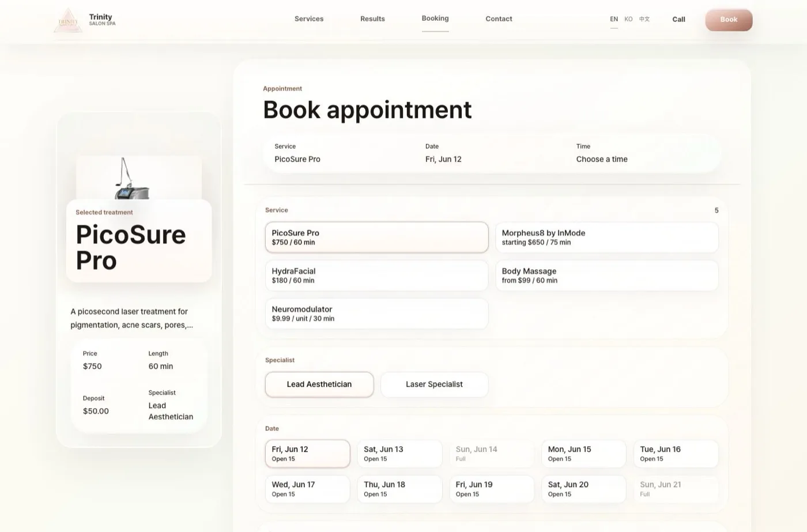
Task: Choose date Tue, Jun 16
Action: coord(676,454)
